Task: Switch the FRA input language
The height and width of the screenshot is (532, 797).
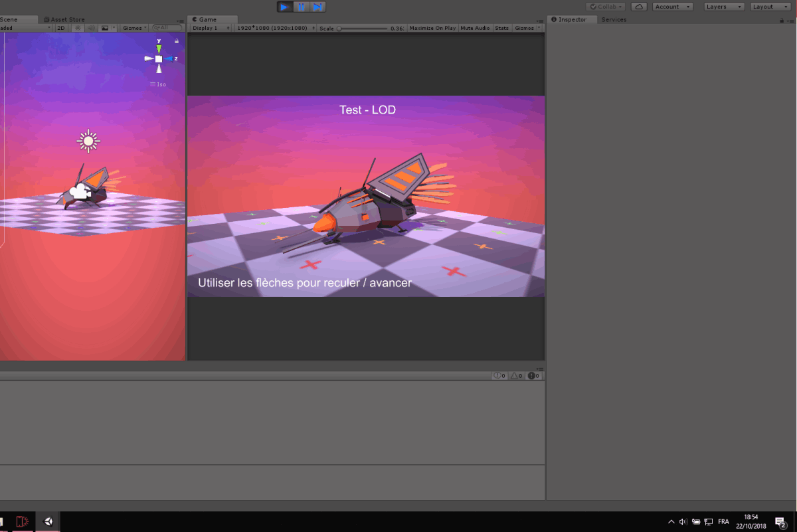Action: [x=724, y=522]
